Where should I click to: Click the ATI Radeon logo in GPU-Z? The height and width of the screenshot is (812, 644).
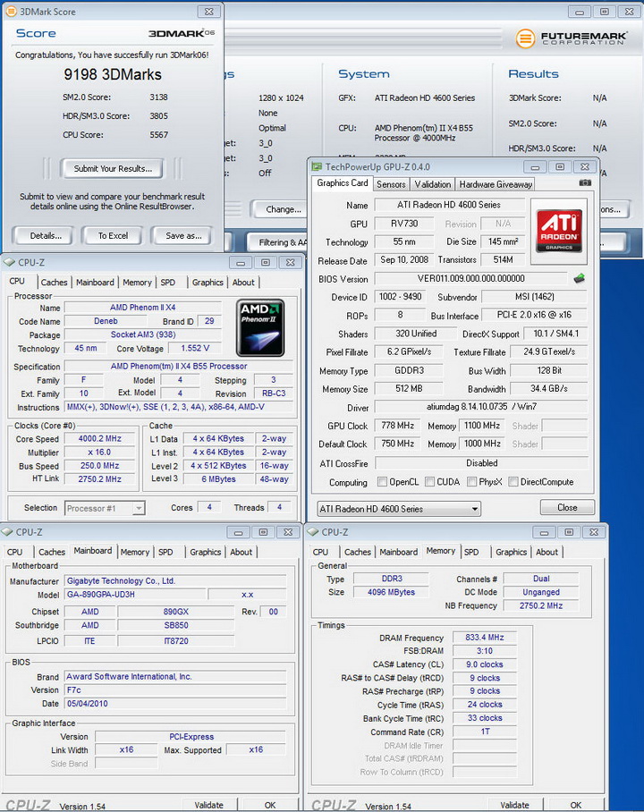pyautogui.click(x=559, y=231)
